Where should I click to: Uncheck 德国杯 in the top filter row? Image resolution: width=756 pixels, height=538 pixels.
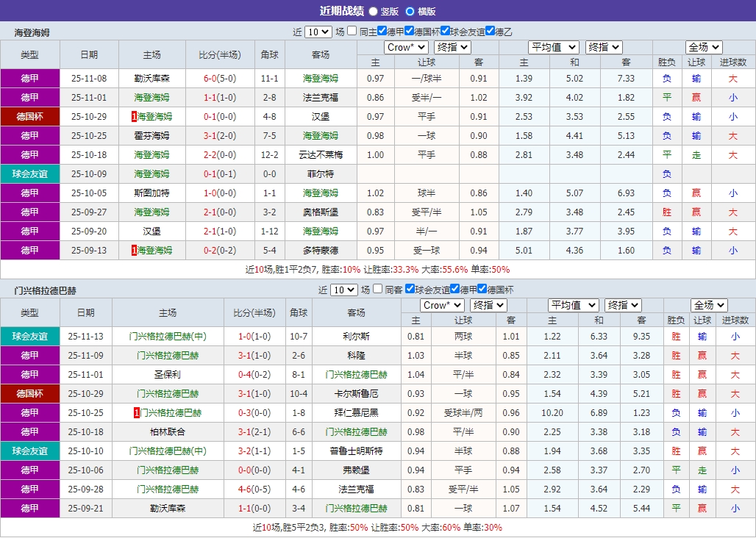pos(408,32)
